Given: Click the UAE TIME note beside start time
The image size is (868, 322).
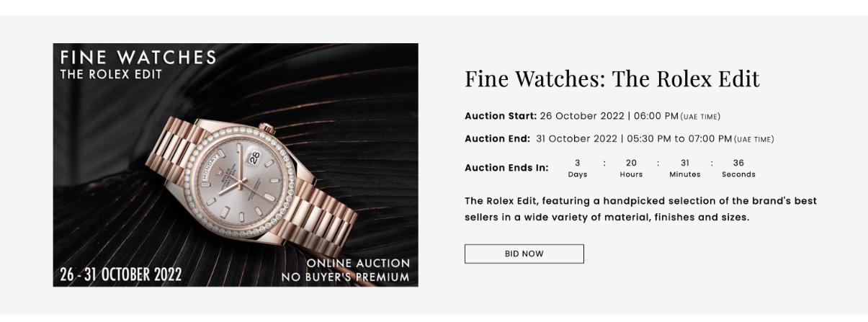Looking at the screenshot, I should point(700,117).
